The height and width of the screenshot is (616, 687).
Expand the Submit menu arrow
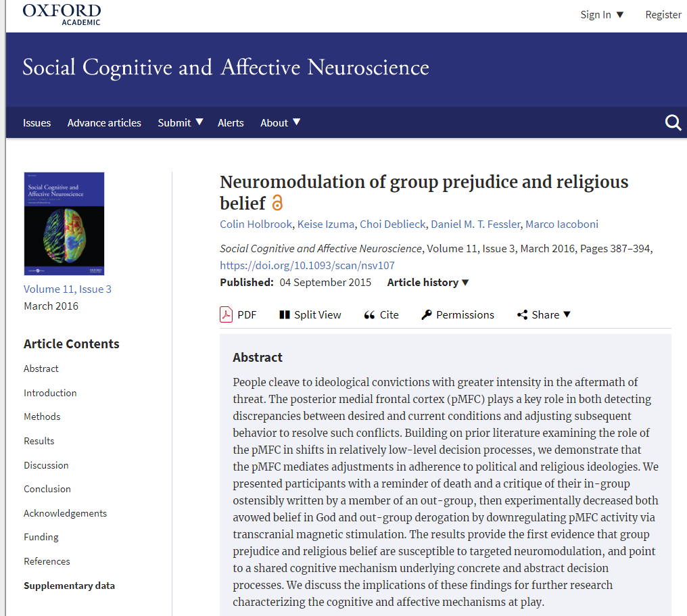coord(199,122)
